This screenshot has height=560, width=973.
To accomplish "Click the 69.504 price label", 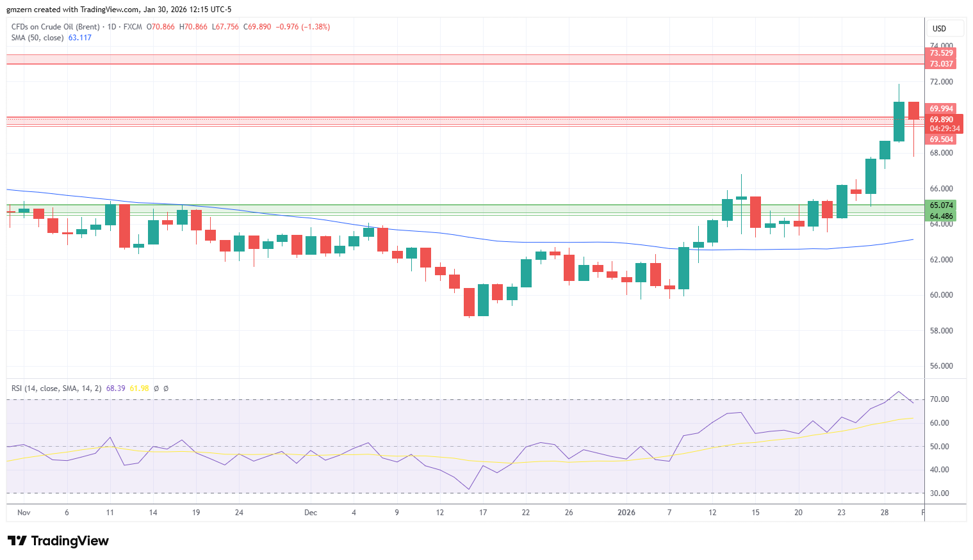I will [941, 140].
